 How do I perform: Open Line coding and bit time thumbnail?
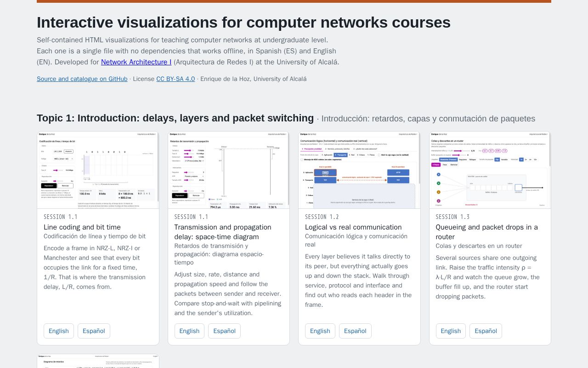tap(98, 170)
